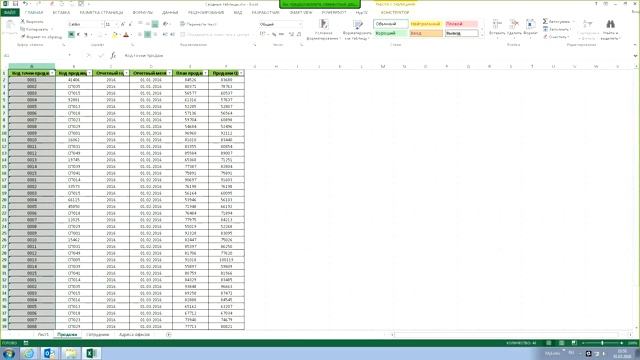This screenshot has height=360, width=640.
Task: Toggle center horizontal alignment
Action: click(x=148, y=35)
